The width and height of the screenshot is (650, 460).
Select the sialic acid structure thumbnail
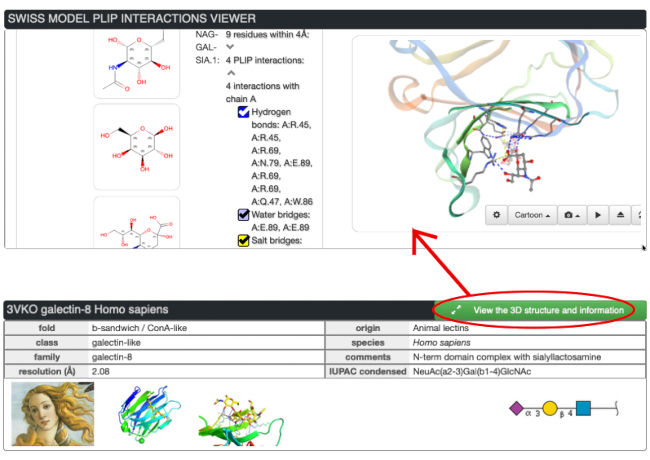137,223
